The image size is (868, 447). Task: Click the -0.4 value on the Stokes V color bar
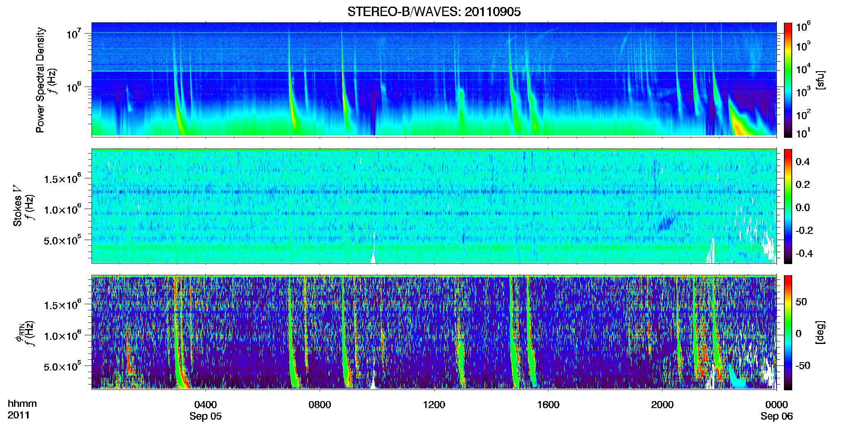pyautogui.click(x=804, y=253)
